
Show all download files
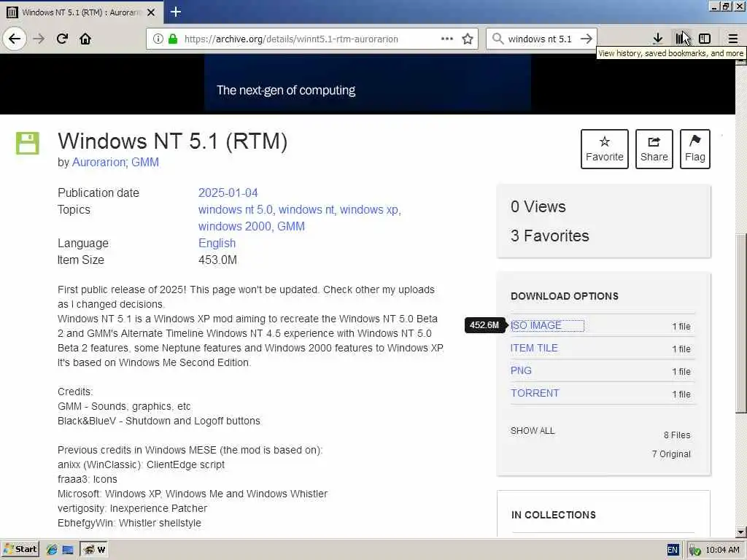pos(532,431)
